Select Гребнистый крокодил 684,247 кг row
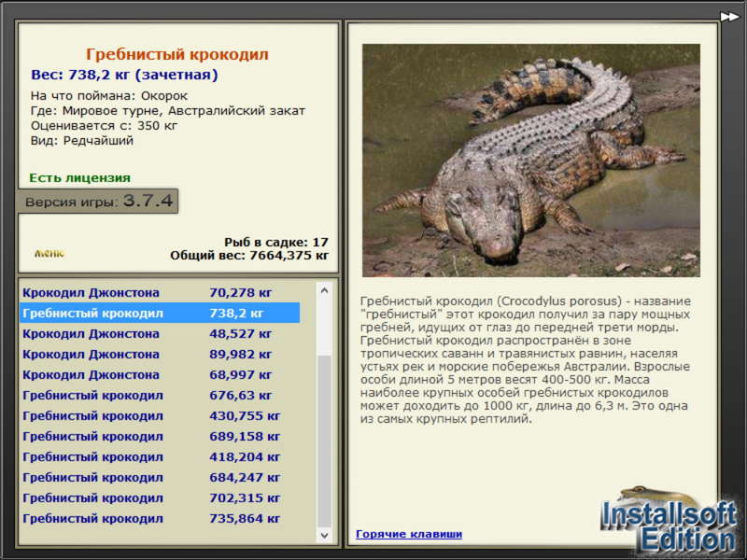The height and width of the screenshot is (560, 747). click(160, 477)
